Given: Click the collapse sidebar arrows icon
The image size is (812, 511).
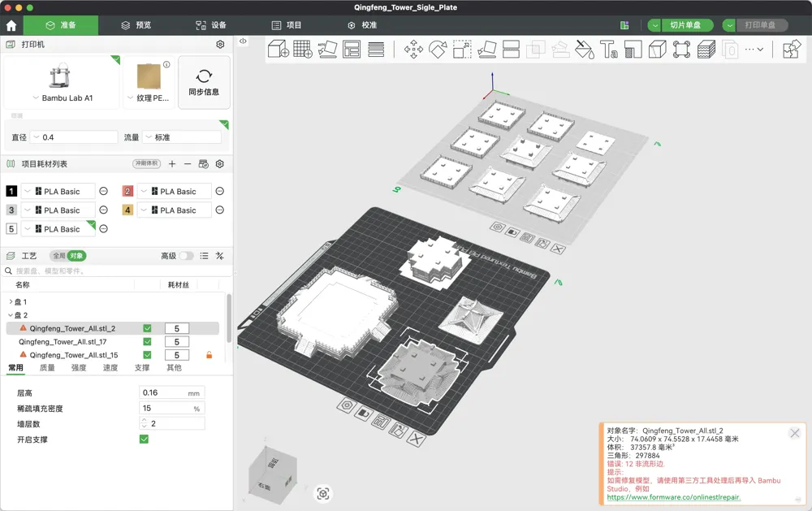Looking at the screenshot, I should tap(243, 41).
